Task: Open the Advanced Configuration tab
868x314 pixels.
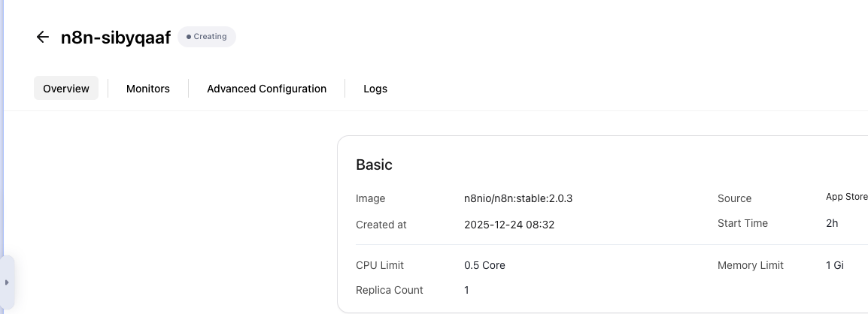Action: coord(266,89)
